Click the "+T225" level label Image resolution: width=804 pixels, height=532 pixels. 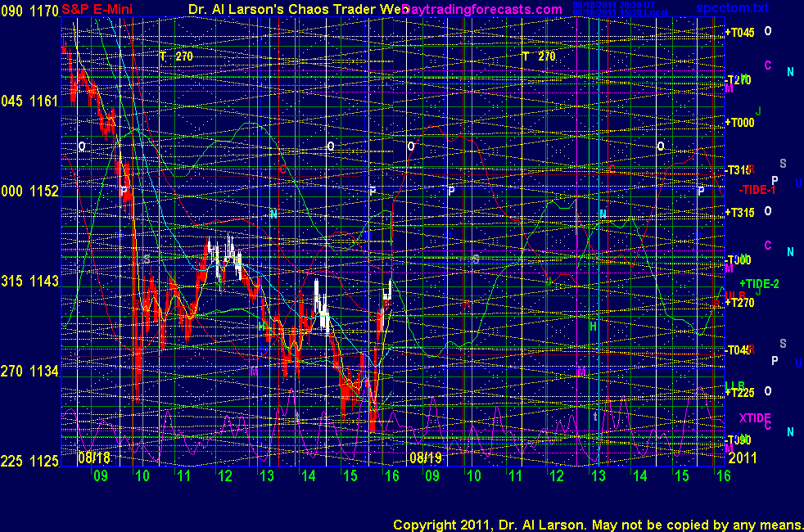pyautogui.click(x=739, y=393)
